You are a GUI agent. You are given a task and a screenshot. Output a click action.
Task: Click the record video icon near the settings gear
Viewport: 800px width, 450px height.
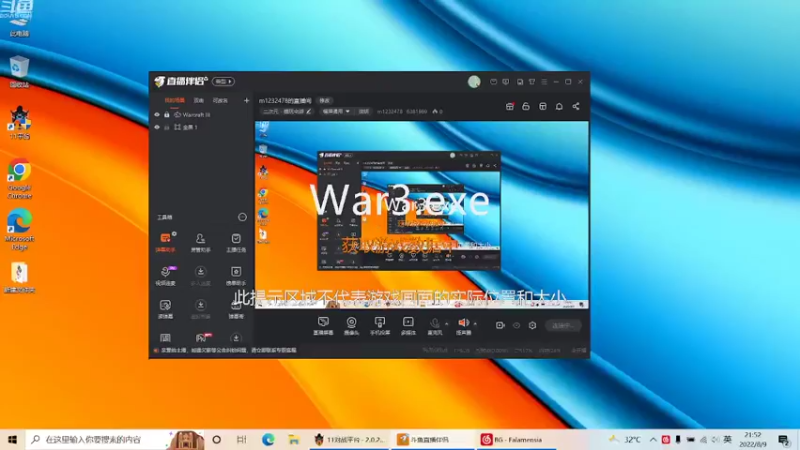[x=500, y=325]
